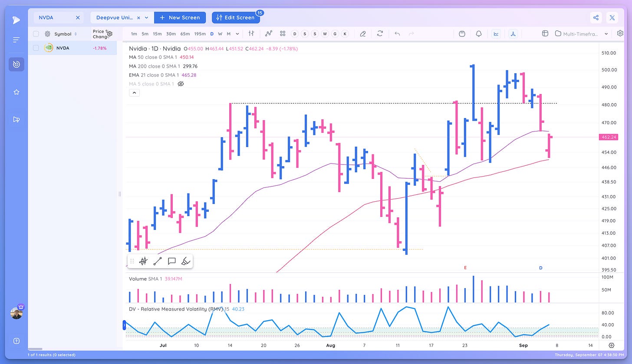Click the redo arrow
The height and width of the screenshot is (364, 632).
[x=411, y=33]
